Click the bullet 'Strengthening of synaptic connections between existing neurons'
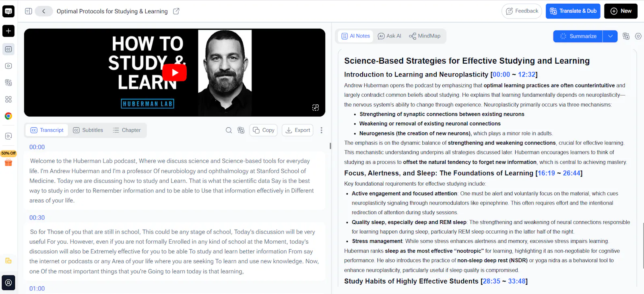Image resolution: width=644 pixels, height=294 pixels. 442,114
